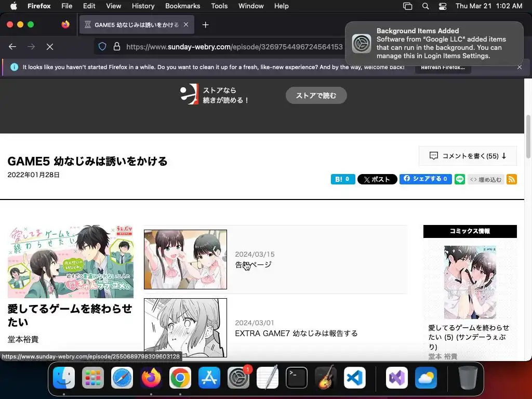Open the Bookmarks menu
The image size is (532, 399).
click(182, 6)
